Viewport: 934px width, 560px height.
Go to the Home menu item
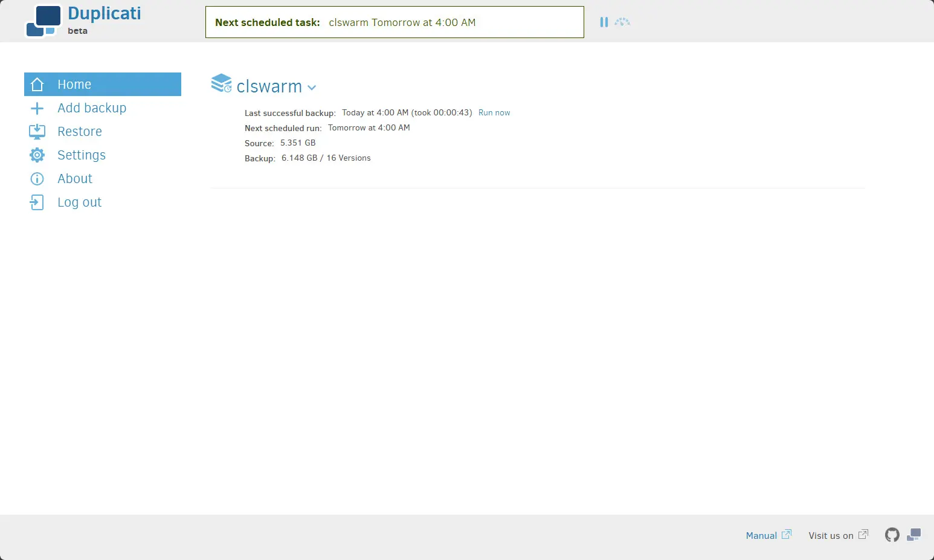pyautogui.click(x=103, y=85)
